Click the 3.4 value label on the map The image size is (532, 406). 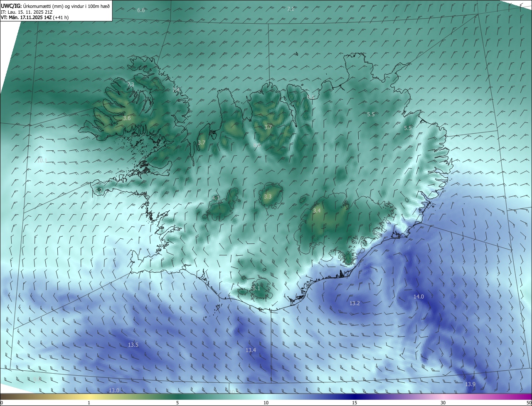click(317, 211)
